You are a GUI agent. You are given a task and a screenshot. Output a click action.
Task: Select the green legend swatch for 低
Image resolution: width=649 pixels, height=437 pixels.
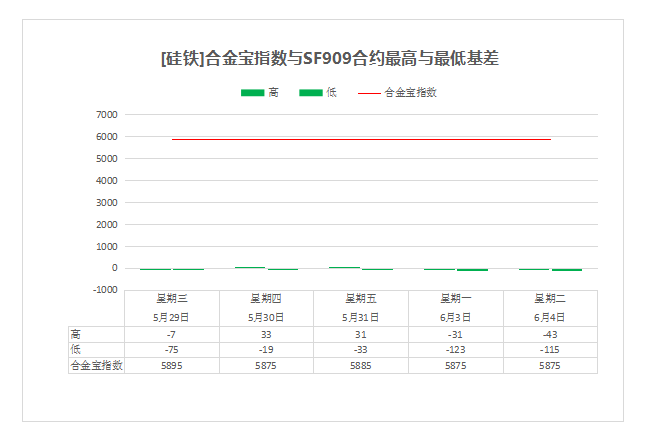pos(311,93)
